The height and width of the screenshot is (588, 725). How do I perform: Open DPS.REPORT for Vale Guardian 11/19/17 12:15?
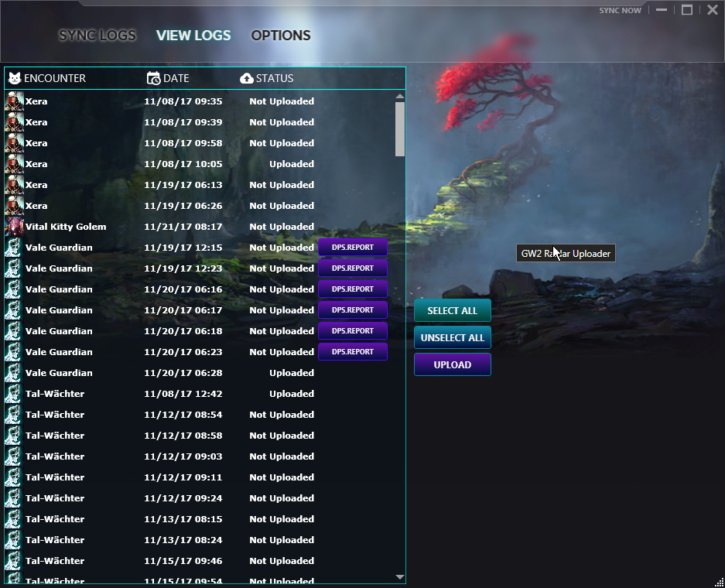[353, 248]
